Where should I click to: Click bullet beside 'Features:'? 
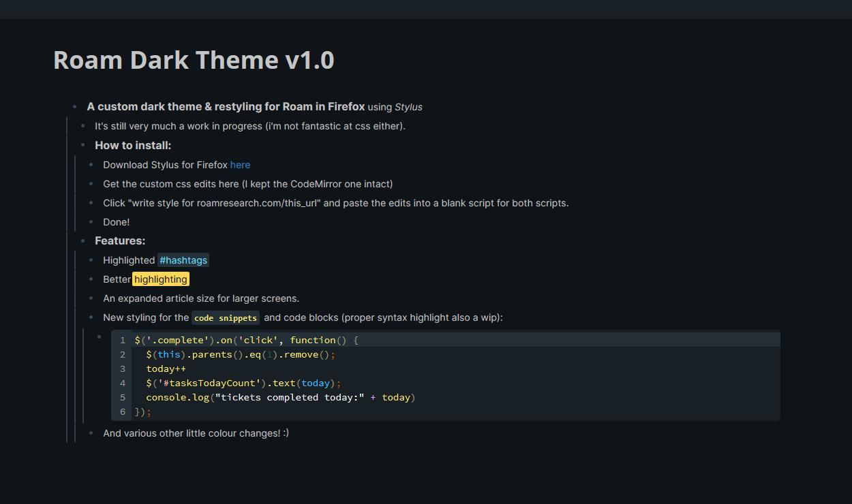pos(82,241)
